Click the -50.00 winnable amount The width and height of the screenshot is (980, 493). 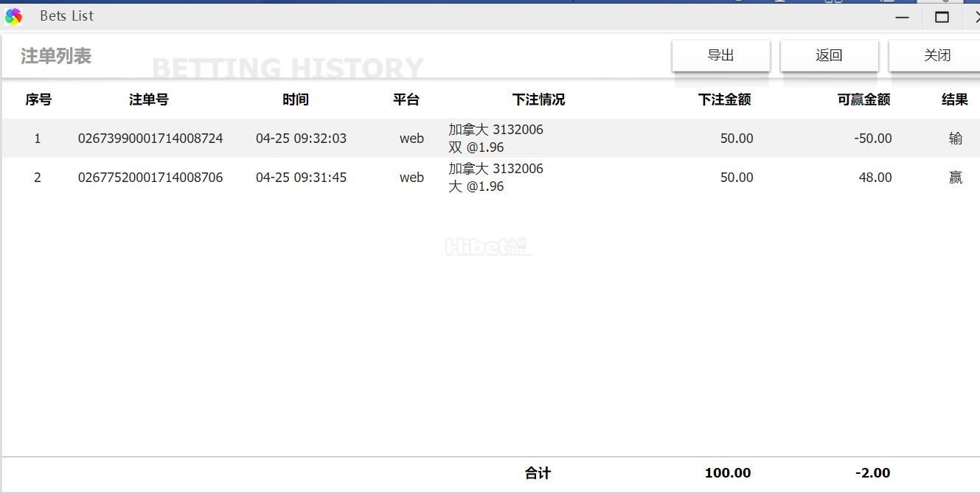pos(873,139)
